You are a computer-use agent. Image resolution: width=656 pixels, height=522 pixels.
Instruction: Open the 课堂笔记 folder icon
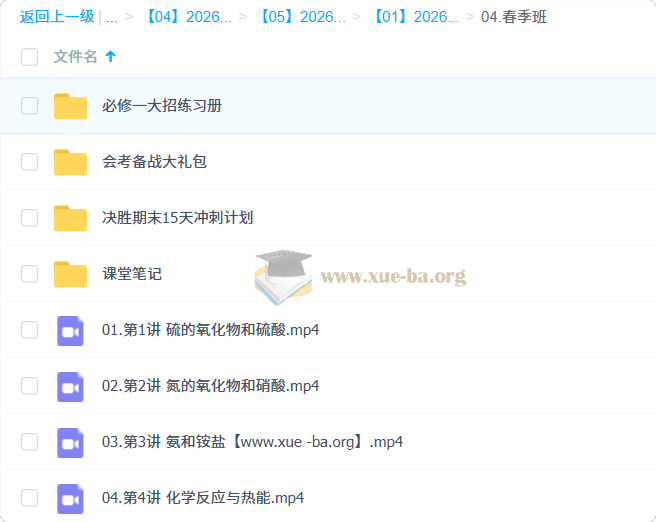click(x=70, y=274)
